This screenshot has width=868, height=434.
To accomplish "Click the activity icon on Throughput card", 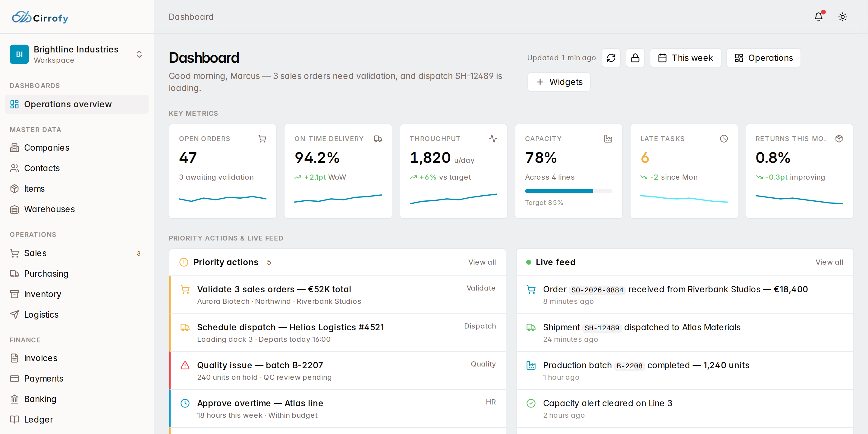I will [x=493, y=139].
